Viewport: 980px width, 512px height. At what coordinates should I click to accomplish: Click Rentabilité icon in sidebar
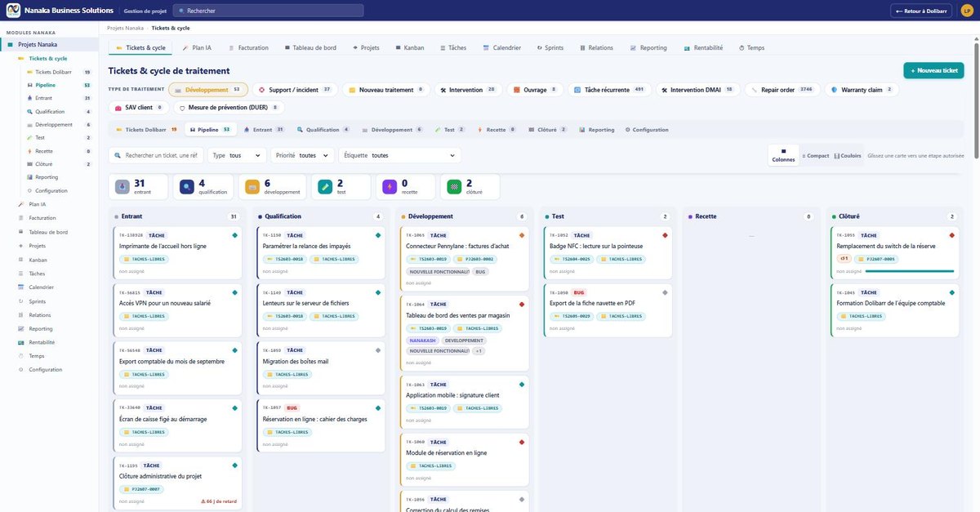click(x=20, y=342)
